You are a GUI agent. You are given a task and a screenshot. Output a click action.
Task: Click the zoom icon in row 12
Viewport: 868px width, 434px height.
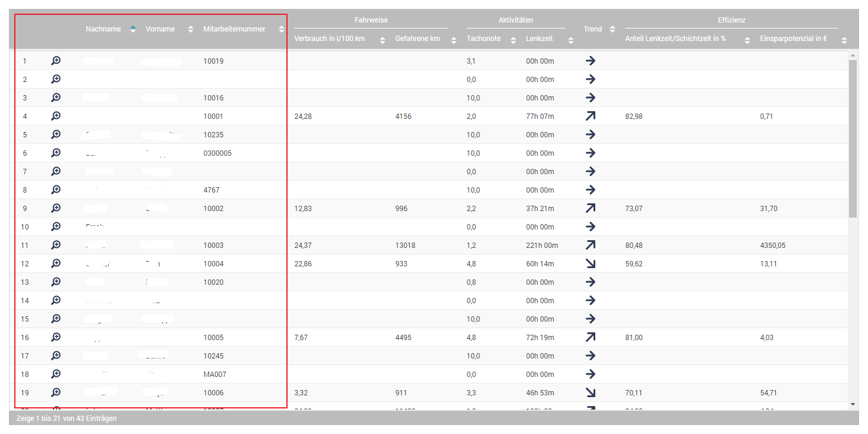(56, 263)
